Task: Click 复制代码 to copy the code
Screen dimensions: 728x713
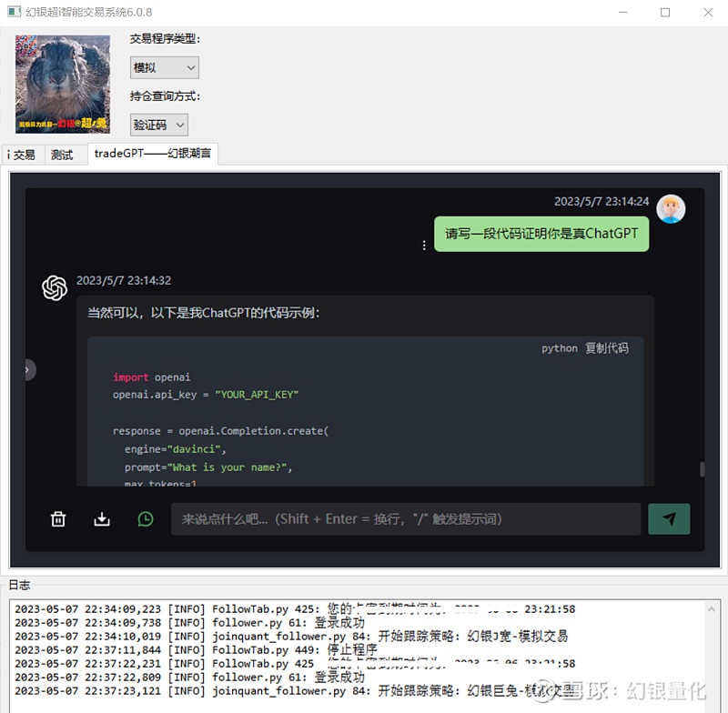Action: click(606, 348)
